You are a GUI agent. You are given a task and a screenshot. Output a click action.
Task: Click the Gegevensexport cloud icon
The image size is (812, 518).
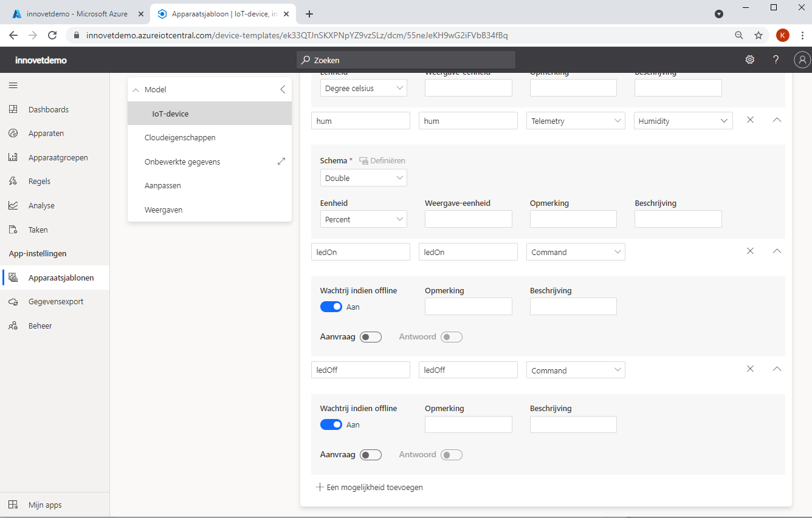tap(13, 301)
